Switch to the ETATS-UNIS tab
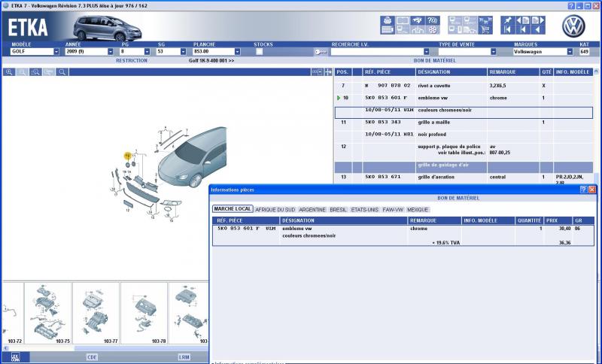This screenshot has height=364, width=602. [364, 210]
